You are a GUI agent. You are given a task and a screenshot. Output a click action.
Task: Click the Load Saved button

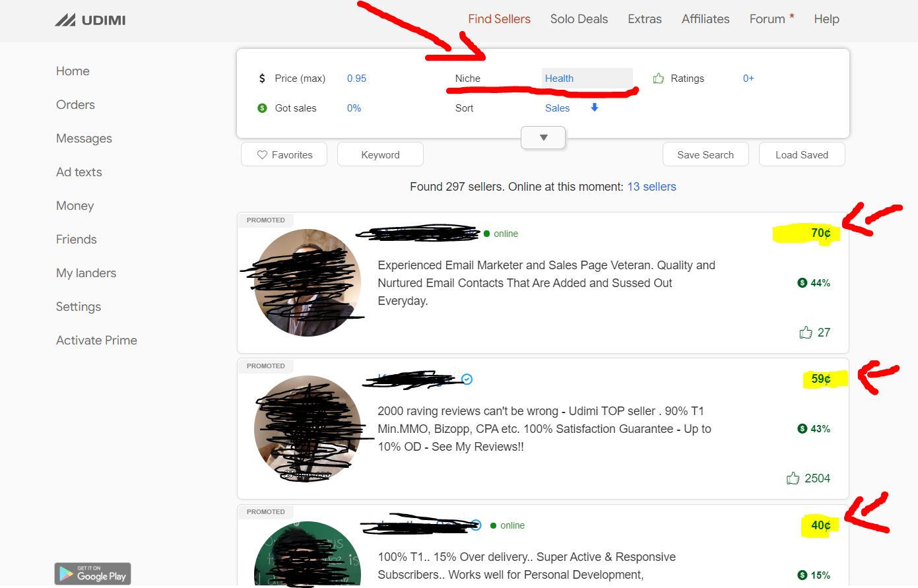pyautogui.click(x=802, y=154)
